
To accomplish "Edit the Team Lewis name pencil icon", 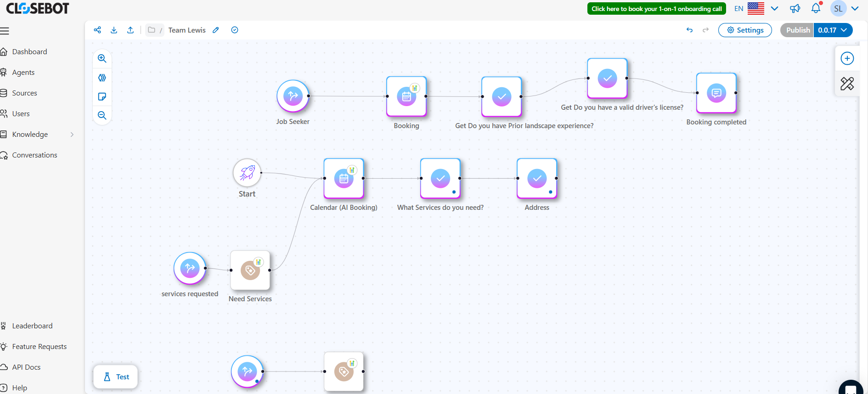I will coord(216,30).
